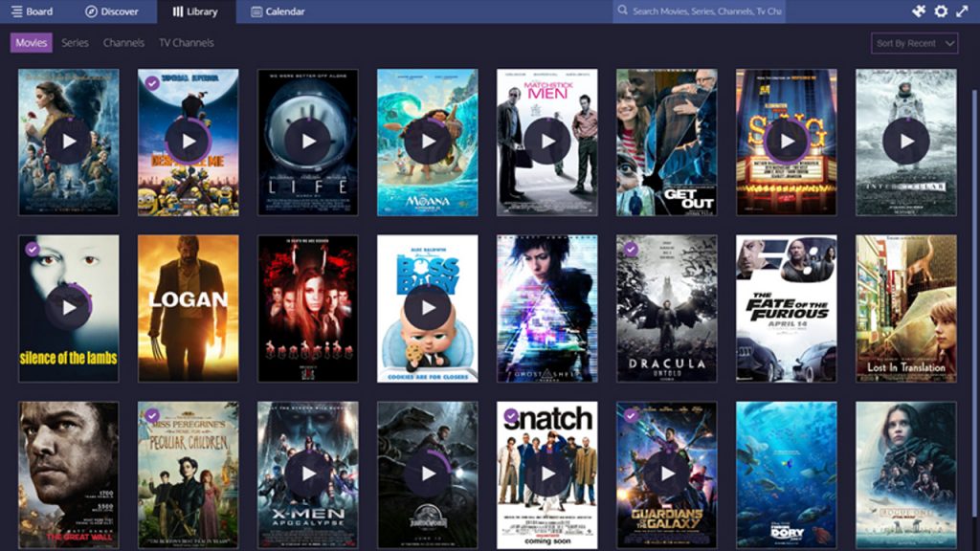Open the Rogue One poster

tap(905, 474)
